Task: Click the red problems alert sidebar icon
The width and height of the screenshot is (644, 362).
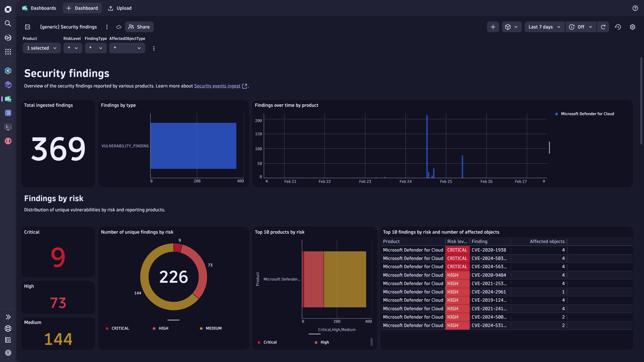Action: pos(8,141)
